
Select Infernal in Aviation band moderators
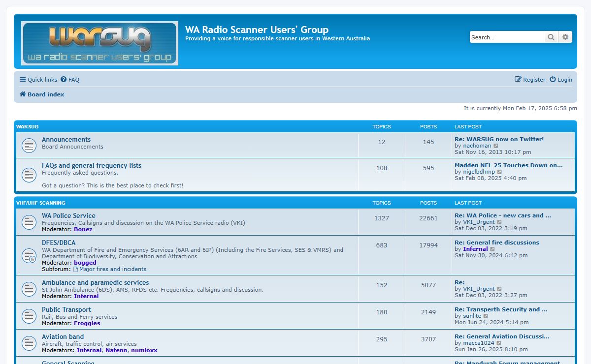pyautogui.click(x=89, y=350)
